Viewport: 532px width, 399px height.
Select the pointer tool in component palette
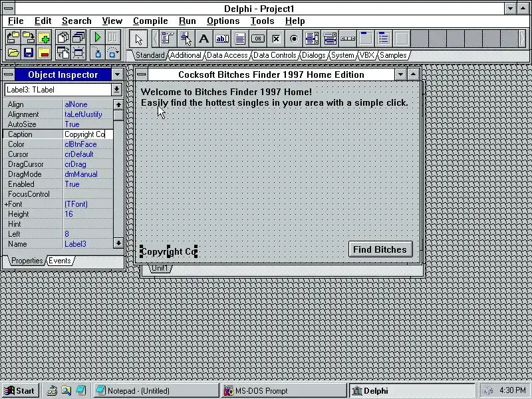tap(138, 39)
